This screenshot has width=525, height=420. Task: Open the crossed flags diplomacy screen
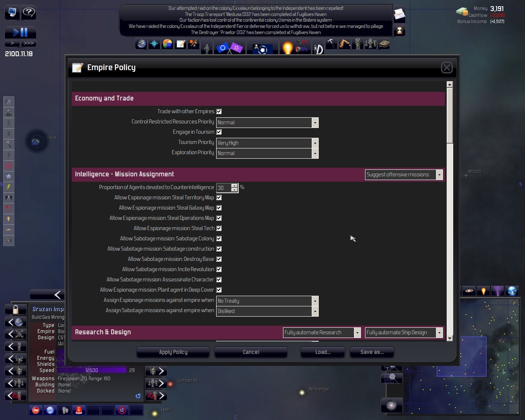(x=229, y=48)
